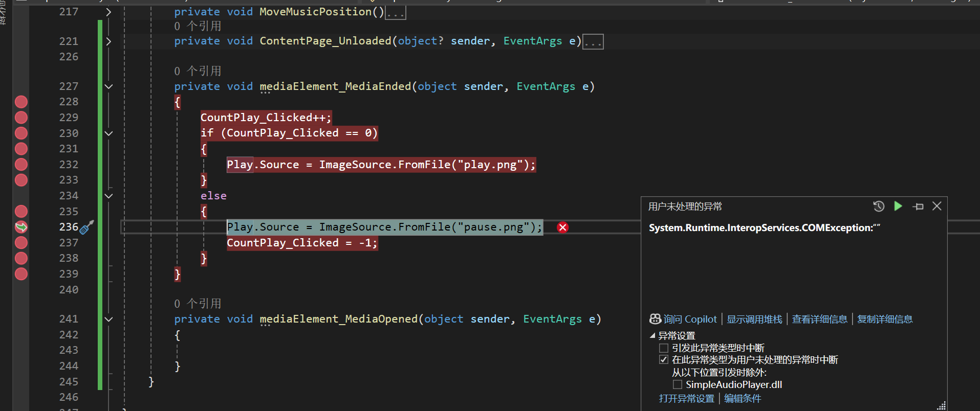Click the red exception error icon on line 236
The width and height of the screenshot is (980, 411).
(562, 227)
